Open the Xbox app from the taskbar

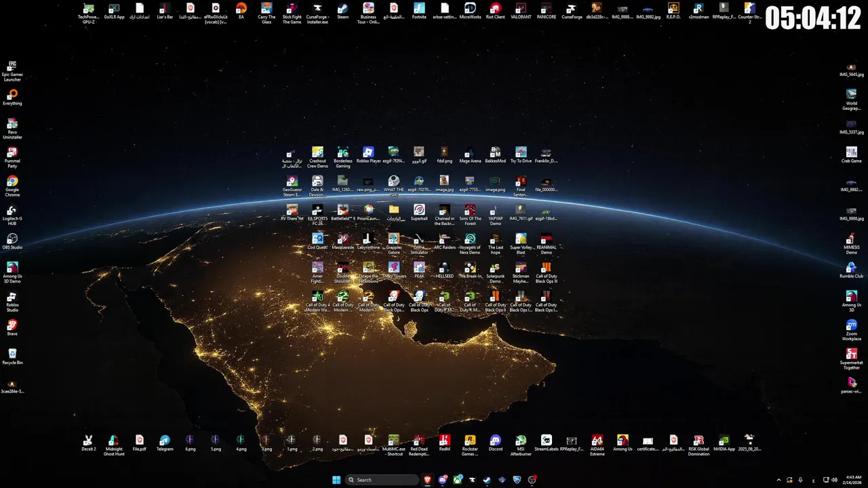tap(458, 480)
